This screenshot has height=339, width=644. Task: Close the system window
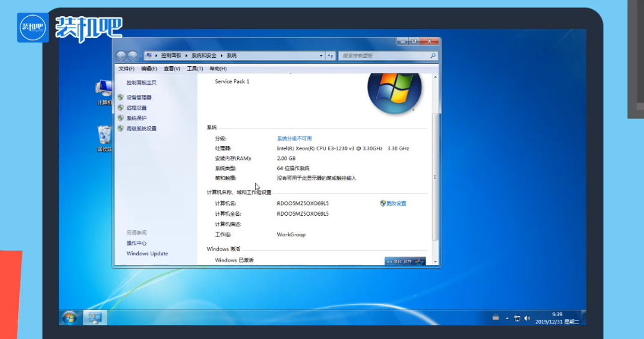[x=429, y=41]
